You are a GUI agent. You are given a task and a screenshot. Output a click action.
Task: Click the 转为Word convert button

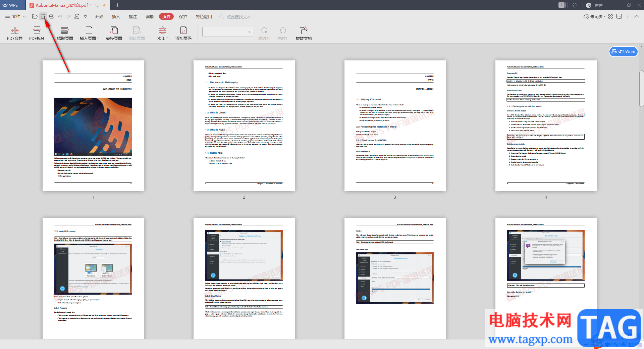(624, 52)
